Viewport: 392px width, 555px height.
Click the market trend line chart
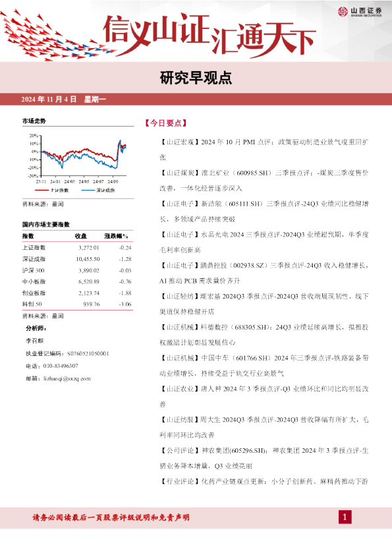pos(78,159)
